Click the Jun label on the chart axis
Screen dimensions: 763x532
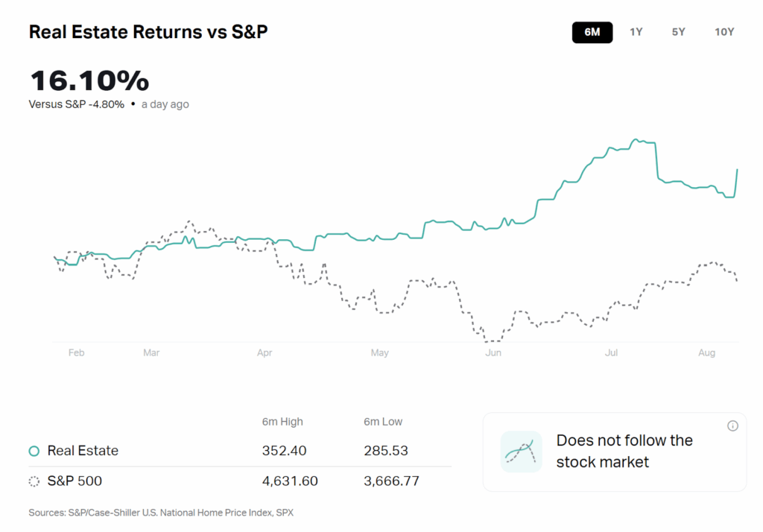click(x=493, y=352)
